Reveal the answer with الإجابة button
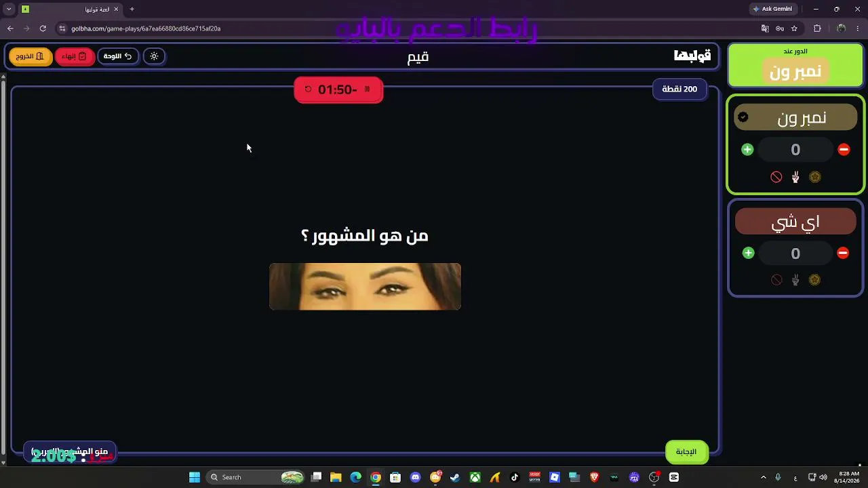The image size is (868, 488). pos(686,452)
